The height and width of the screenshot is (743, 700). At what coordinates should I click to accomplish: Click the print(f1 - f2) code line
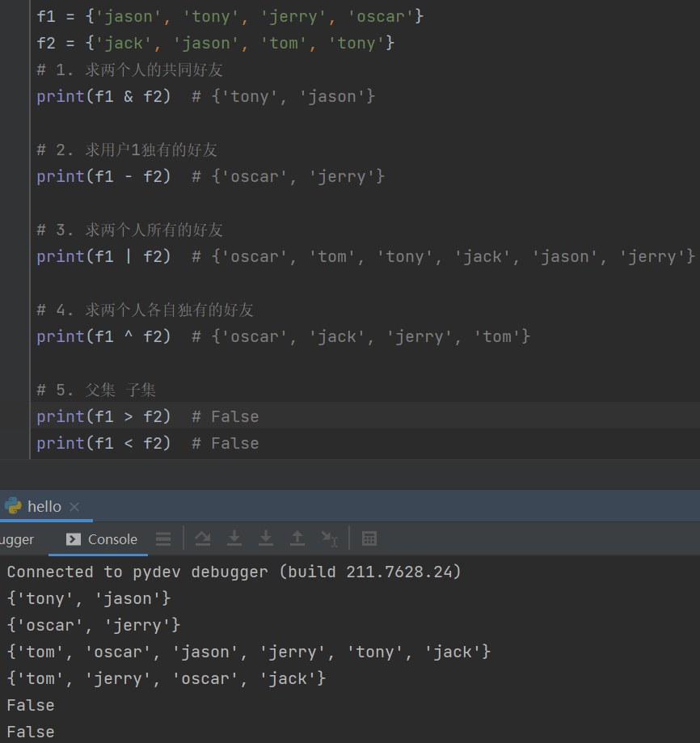click(x=211, y=177)
